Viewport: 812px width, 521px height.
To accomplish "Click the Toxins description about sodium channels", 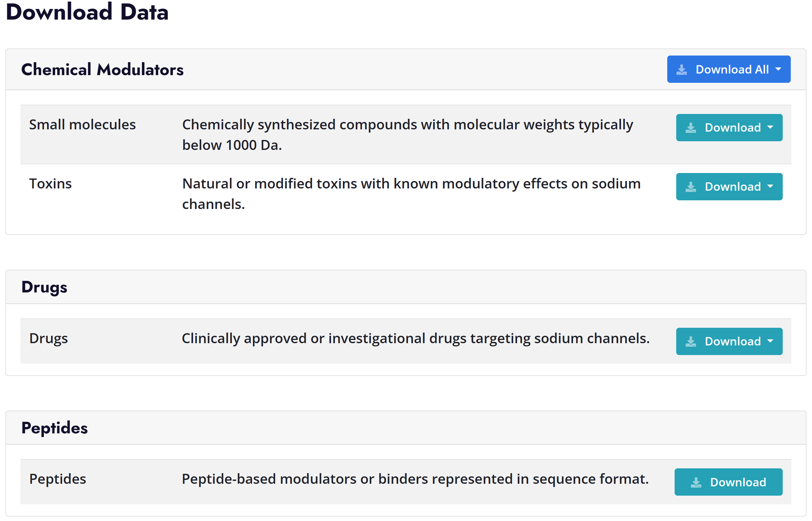I will point(411,194).
